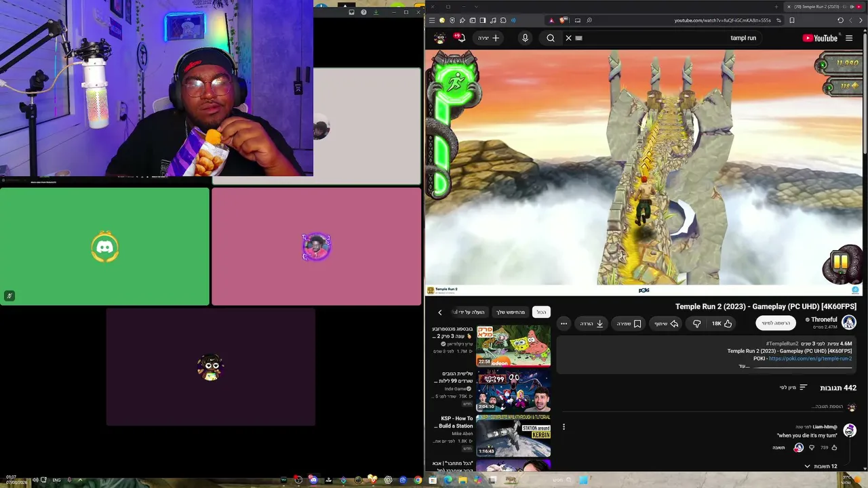Expand the video description with 'more'
Image resolution: width=868 pixels, height=488 pixels.
[744, 366]
